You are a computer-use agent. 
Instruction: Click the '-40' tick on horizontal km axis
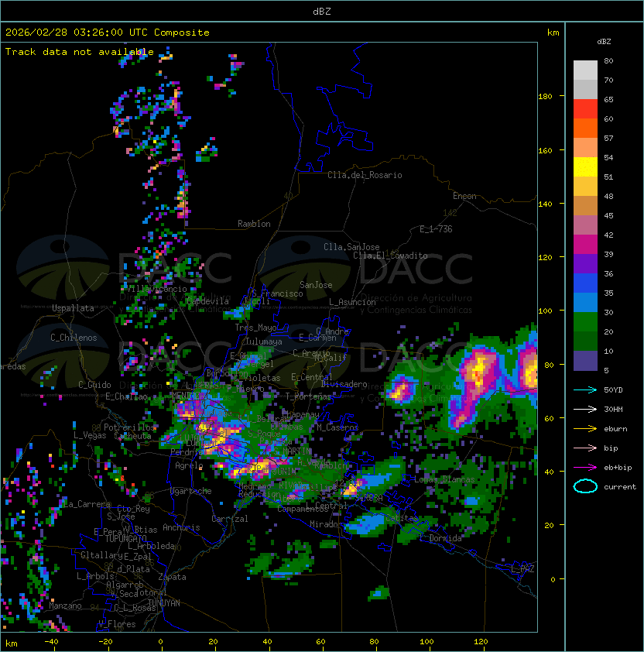[x=51, y=642]
